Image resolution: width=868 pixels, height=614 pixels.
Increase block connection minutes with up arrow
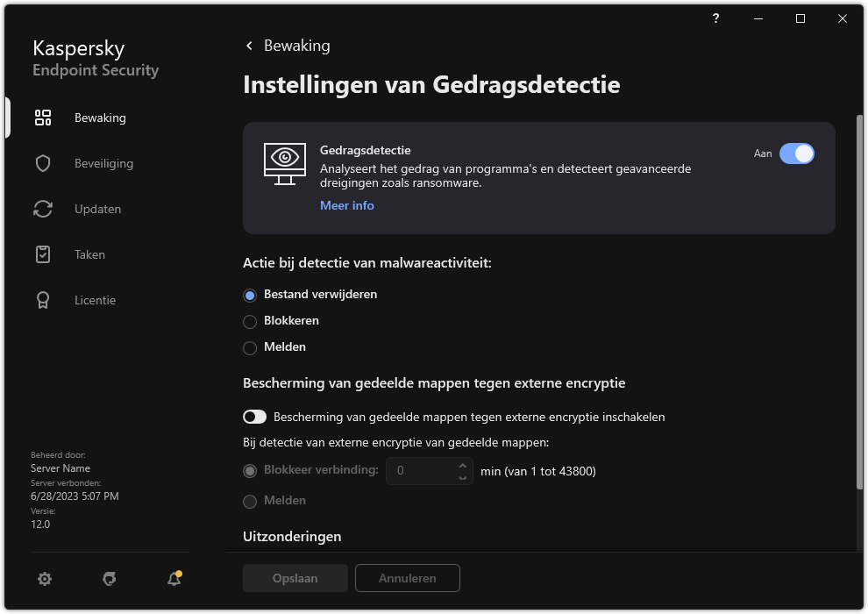[x=463, y=465]
